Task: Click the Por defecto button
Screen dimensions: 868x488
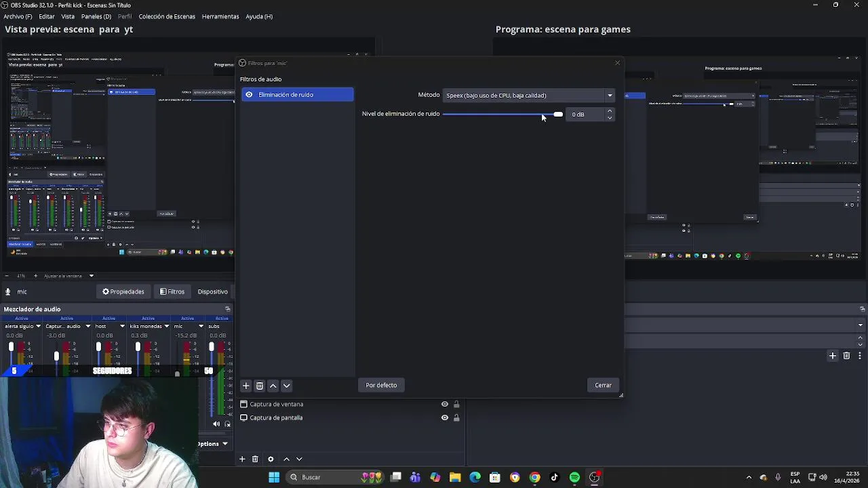Action: pos(381,386)
